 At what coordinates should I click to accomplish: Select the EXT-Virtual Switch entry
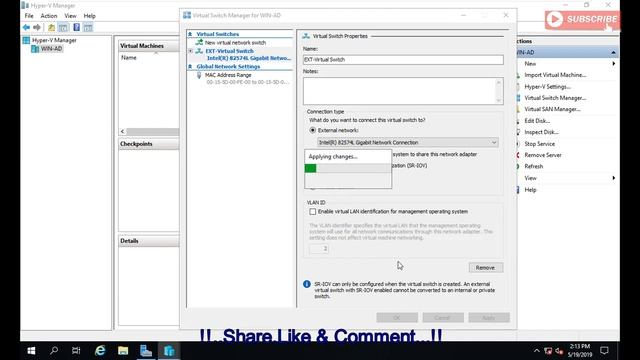(x=229, y=51)
